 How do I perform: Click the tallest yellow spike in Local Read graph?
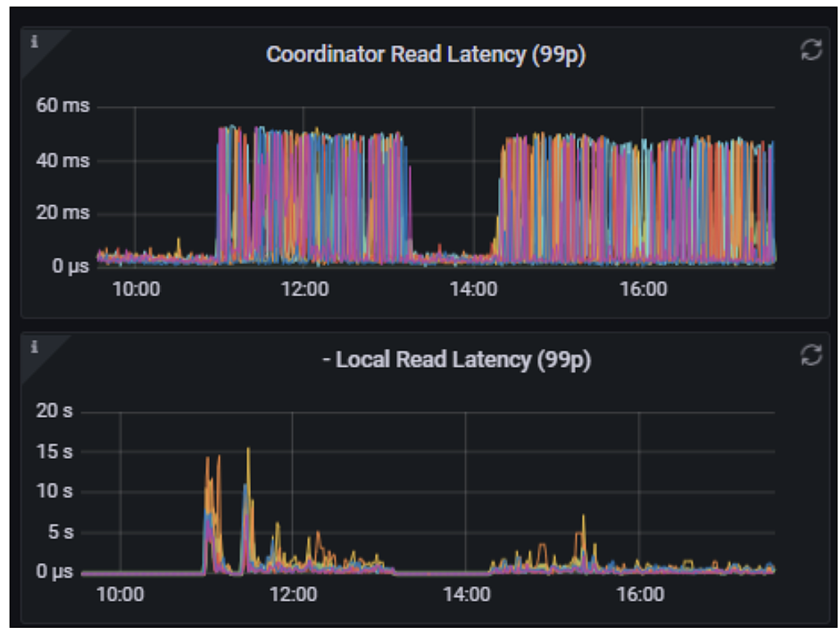(x=248, y=450)
